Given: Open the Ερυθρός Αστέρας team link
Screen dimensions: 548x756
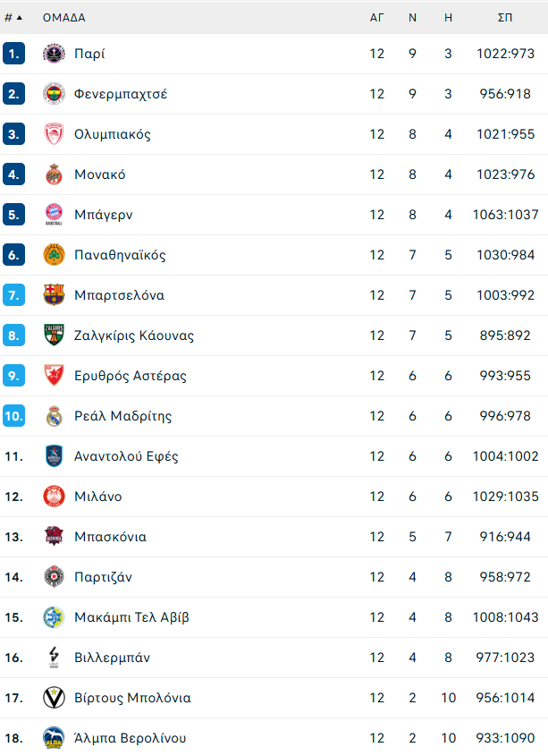Looking at the screenshot, I should click(131, 376).
